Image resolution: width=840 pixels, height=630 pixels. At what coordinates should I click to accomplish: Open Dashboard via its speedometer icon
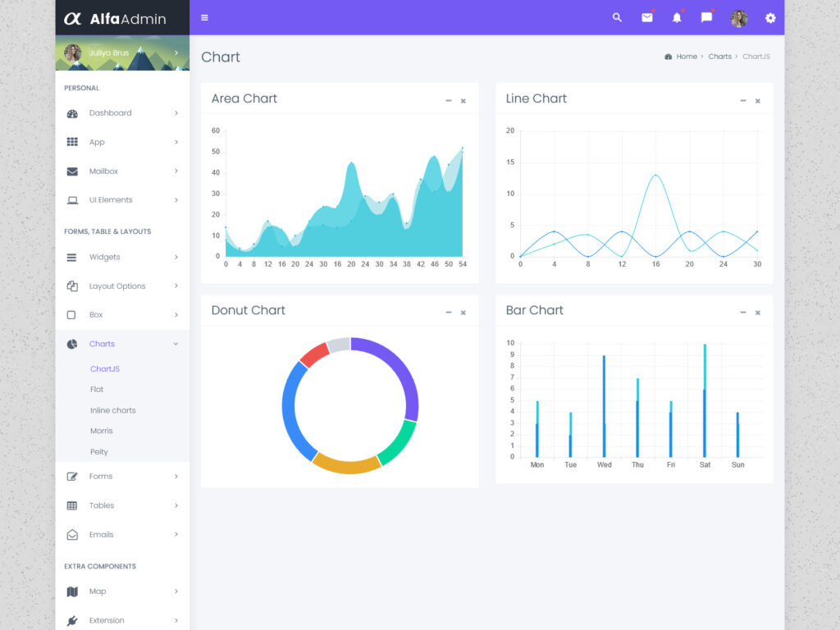click(x=72, y=112)
